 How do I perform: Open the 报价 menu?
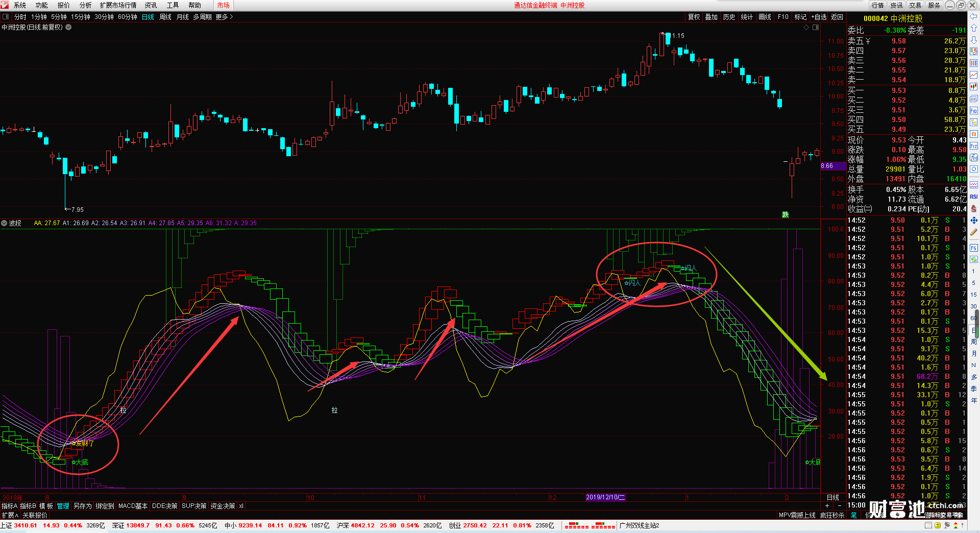point(63,5)
